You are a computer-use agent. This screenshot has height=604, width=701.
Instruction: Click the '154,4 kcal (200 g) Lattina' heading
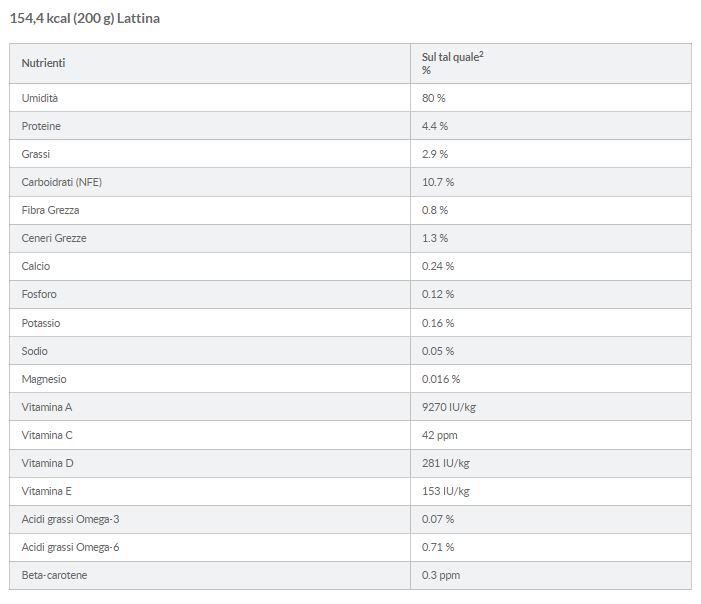(84, 18)
